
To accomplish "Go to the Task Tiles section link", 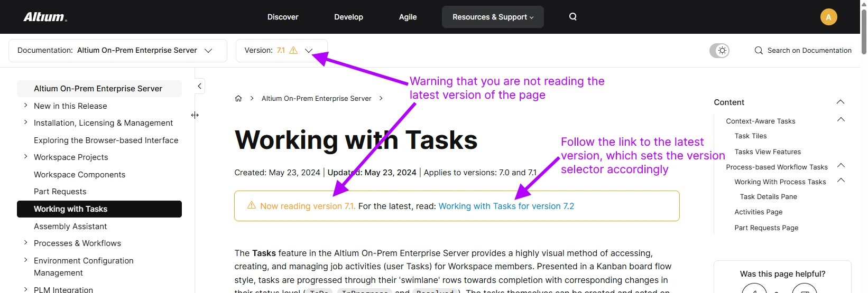I will click(x=750, y=136).
